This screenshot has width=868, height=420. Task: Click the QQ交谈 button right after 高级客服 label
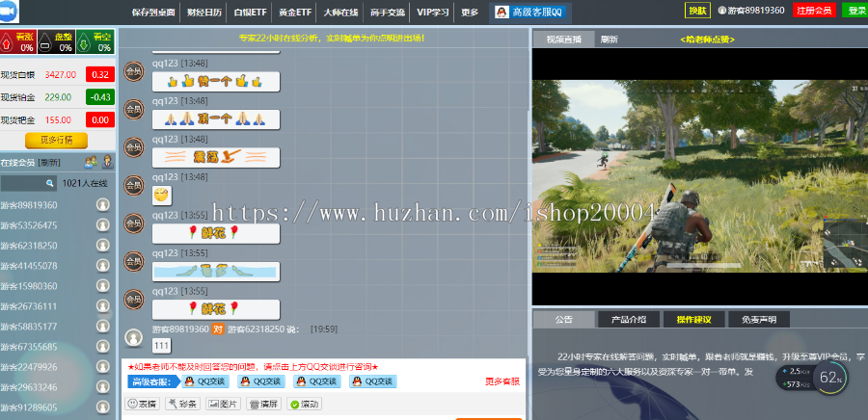click(205, 381)
